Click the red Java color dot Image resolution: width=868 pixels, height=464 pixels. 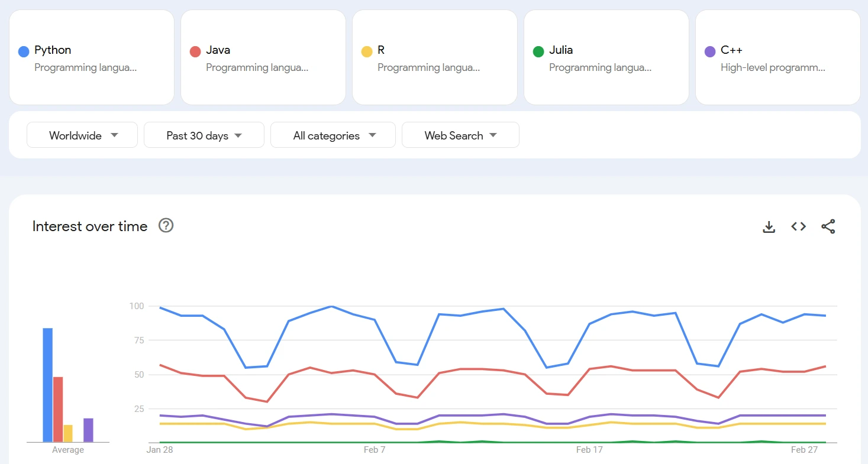pos(195,52)
